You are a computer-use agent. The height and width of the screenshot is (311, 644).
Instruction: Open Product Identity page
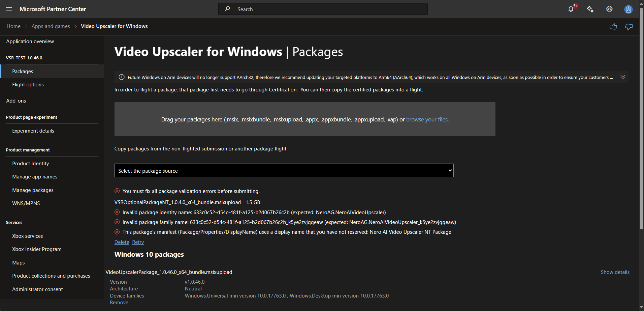click(31, 164)
